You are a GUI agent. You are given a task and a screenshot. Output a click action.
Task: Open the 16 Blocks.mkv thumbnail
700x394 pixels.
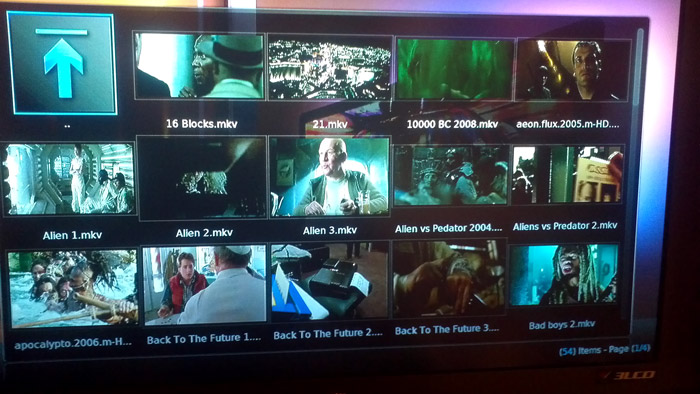[x=199, y=66]
